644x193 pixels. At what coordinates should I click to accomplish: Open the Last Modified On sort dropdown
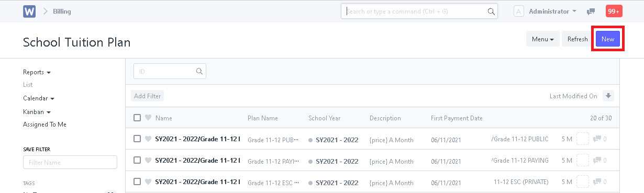point(573,96)
